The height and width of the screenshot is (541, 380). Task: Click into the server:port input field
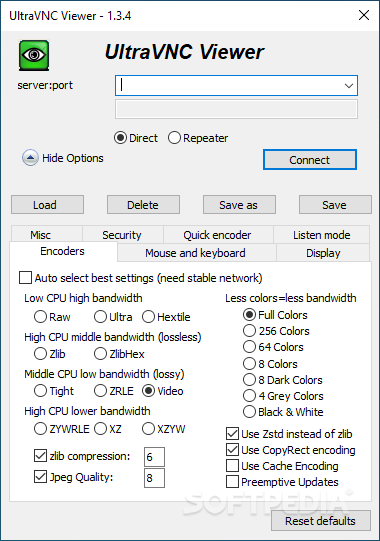tap(236, 86)
